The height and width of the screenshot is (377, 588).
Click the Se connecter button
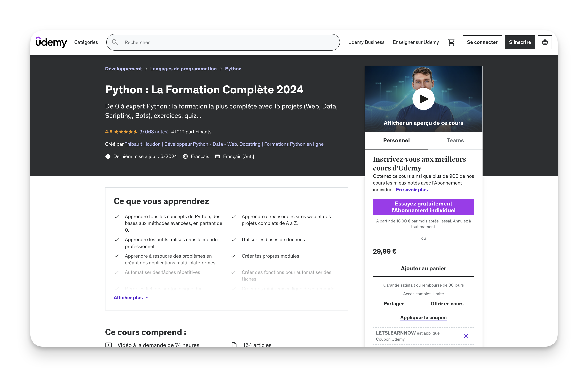[x=482, y=42]
